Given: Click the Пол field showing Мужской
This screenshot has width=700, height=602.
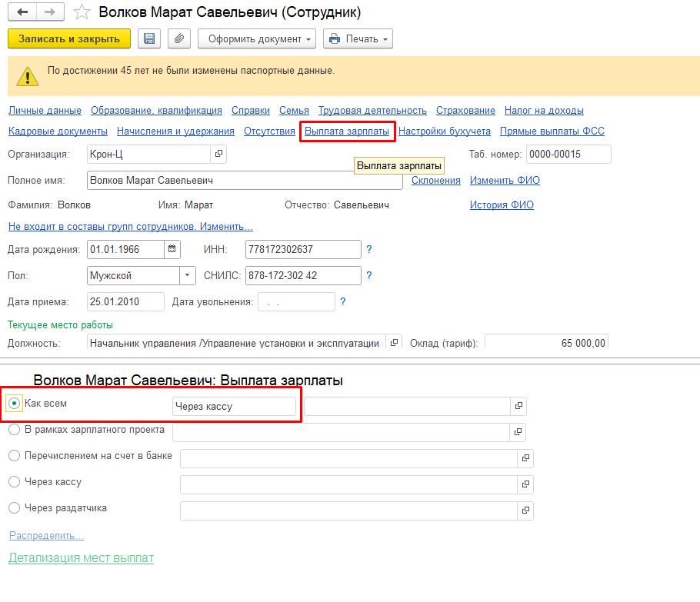Looking at the screenshot, I should tap(134, 275).
